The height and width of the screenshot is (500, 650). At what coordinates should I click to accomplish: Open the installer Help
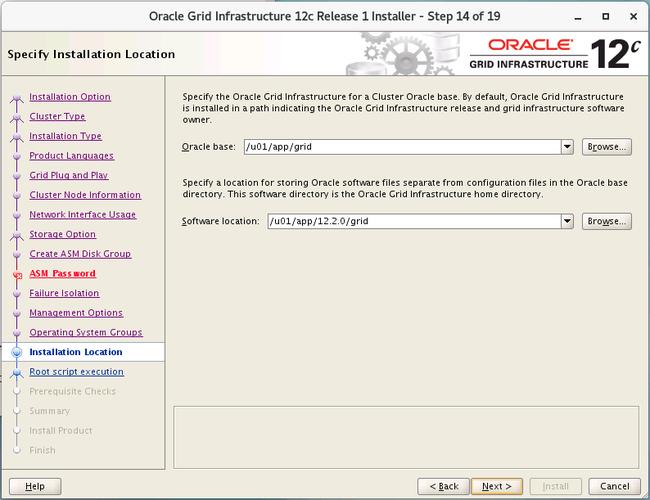pos(35,486)
